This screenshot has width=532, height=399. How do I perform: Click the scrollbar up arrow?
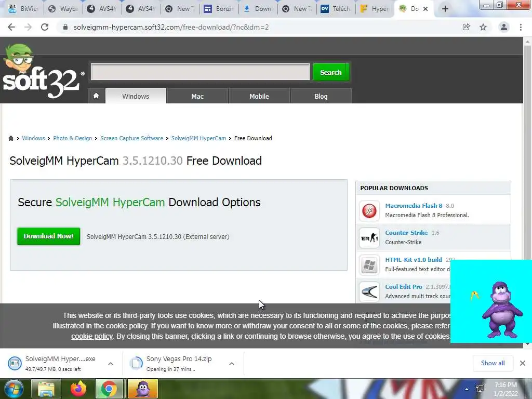click(527, 42)
